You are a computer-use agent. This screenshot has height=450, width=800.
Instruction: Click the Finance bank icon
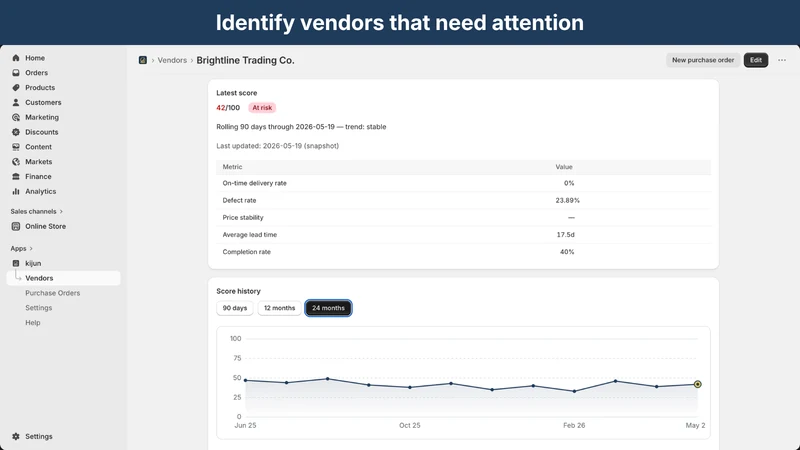pos(16,177)
